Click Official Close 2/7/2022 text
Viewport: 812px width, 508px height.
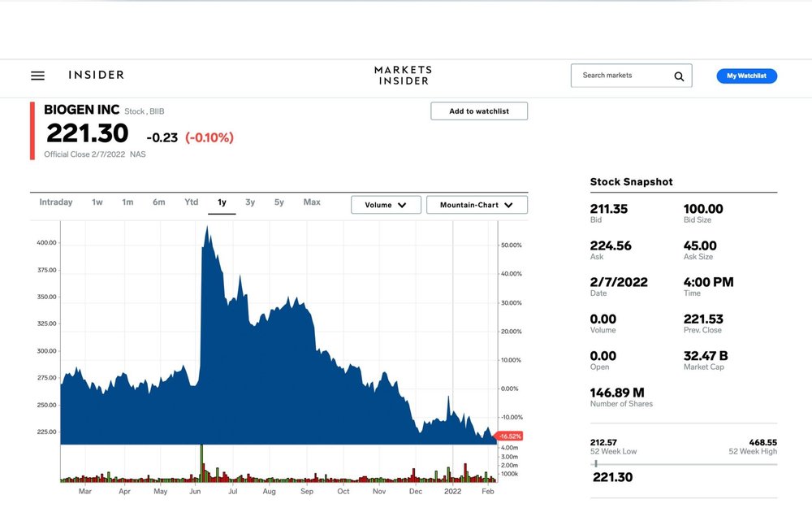pyautogui.click(x=84, y=154)
